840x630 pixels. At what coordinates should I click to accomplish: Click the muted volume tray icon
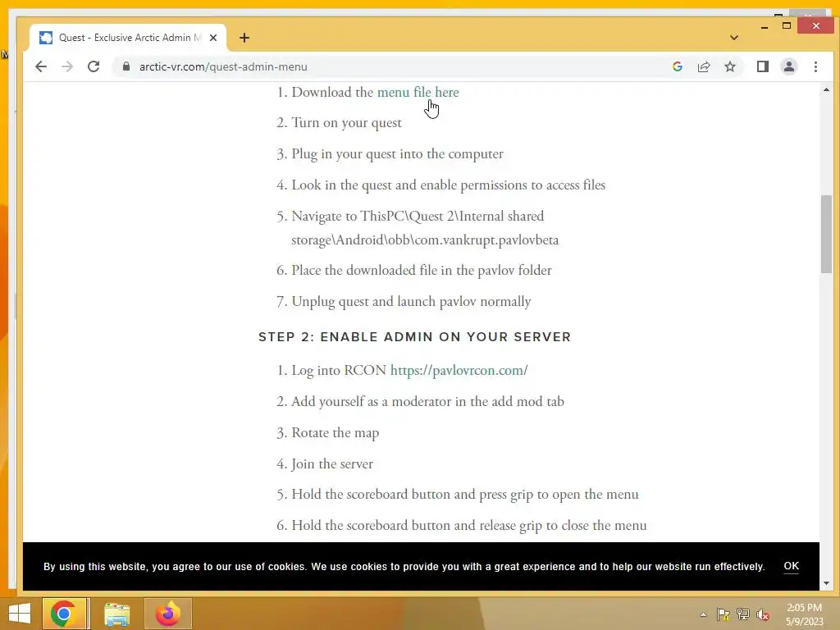pyautogui.click(x=763, y=614)
